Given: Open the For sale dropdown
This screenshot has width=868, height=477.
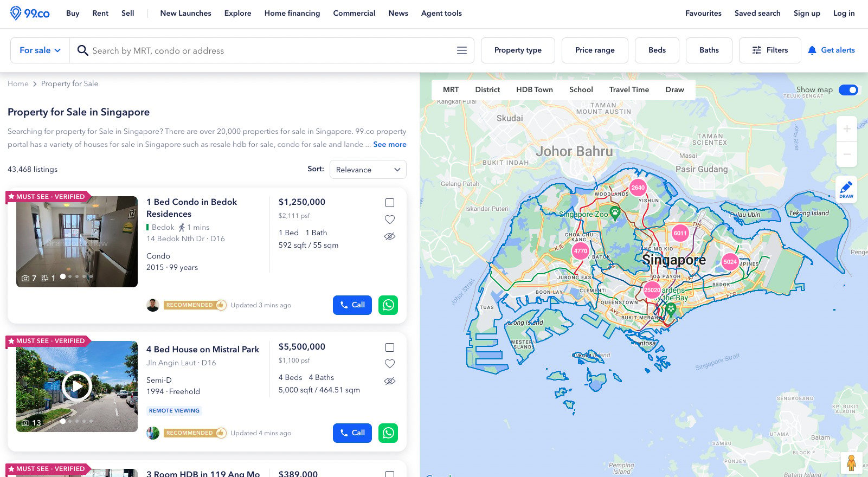Looking at the screenshot, I should tap(40, 50).
